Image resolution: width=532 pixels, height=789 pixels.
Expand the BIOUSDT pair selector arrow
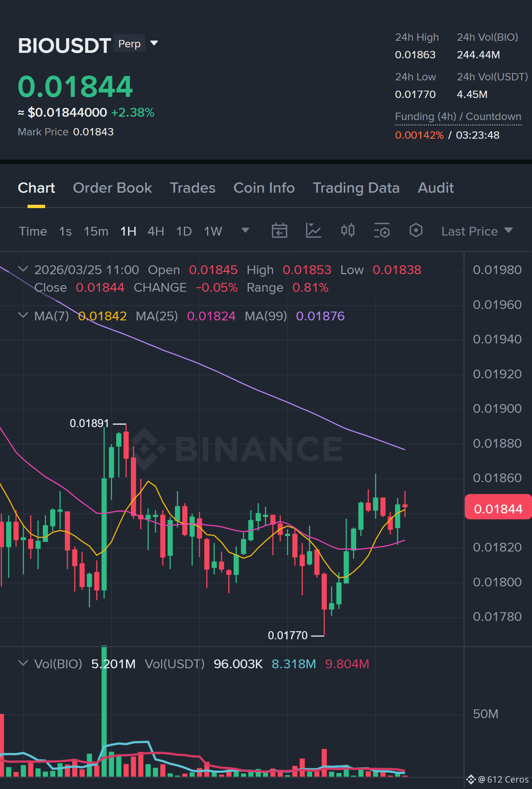[x=154, y=43]
